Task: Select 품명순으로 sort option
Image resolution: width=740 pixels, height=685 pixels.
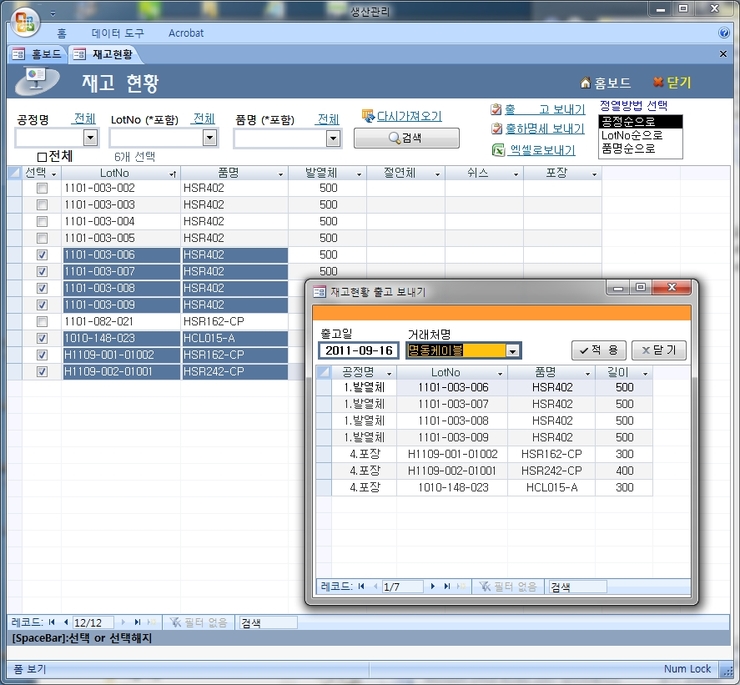Action: coord(640,149)
